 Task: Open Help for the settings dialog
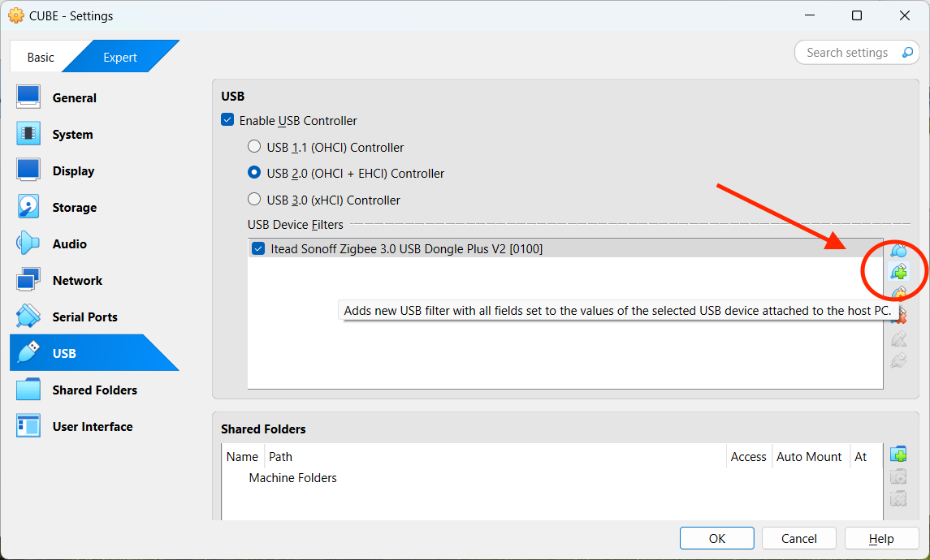[881, 539]
